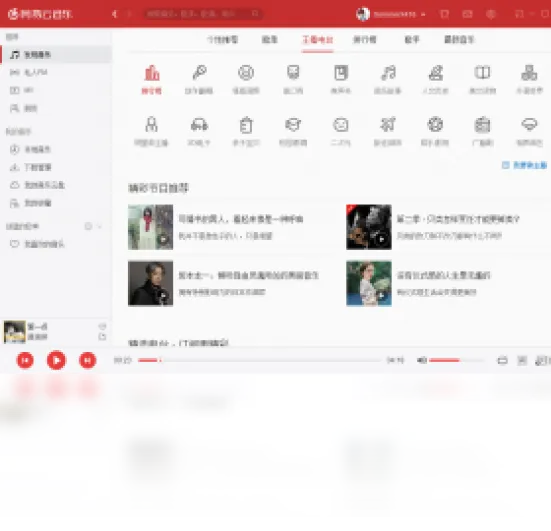Image resolution: width=551 pixels, height=531 pixels.
Task: Add a new playlist using the plus icon
Action: pyautogui.click(x=88, y=226)
